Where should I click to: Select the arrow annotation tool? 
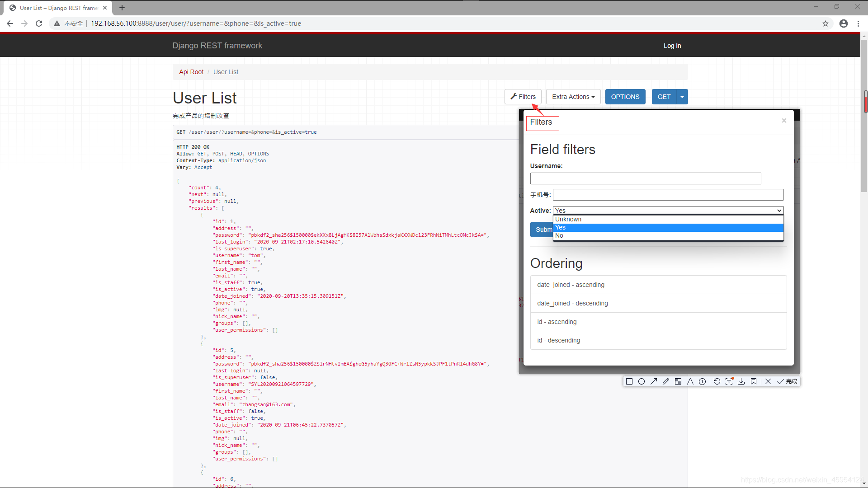(654, 381)
